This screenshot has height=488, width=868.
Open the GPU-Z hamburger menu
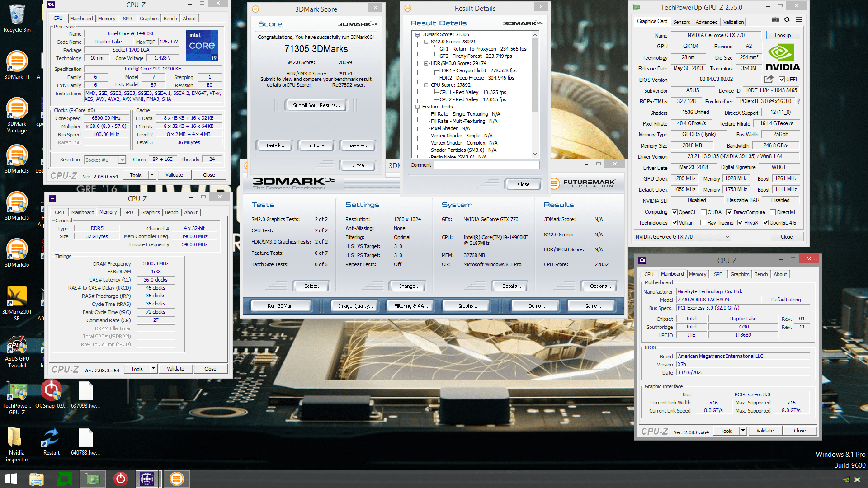coord(799,20)
